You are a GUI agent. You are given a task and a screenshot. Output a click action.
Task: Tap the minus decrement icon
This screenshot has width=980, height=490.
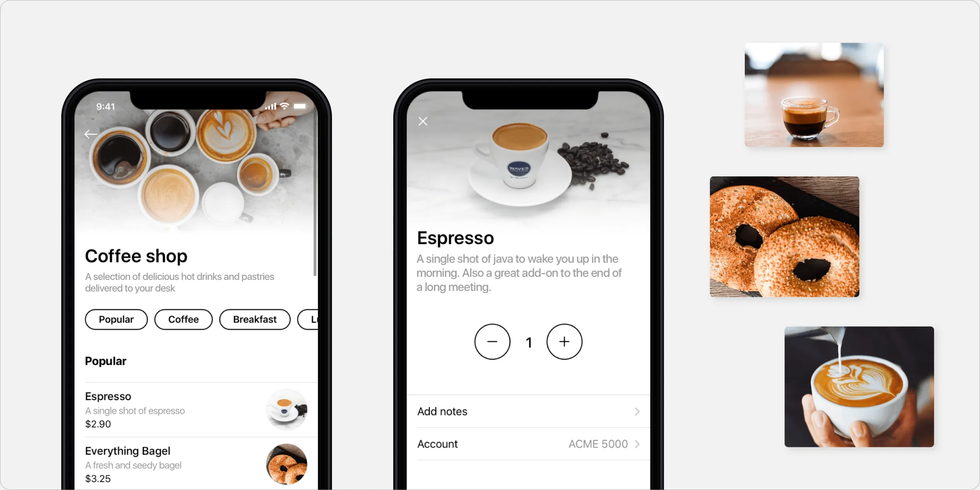(x=492, y=343)
